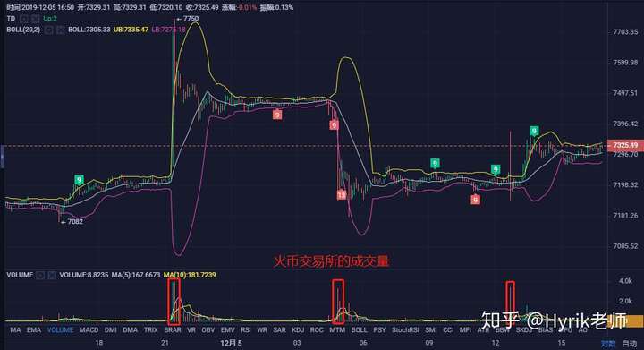Select the StochRSI indicator tab
The height and width of the screenshot is (350, 644).
point(405,330)
